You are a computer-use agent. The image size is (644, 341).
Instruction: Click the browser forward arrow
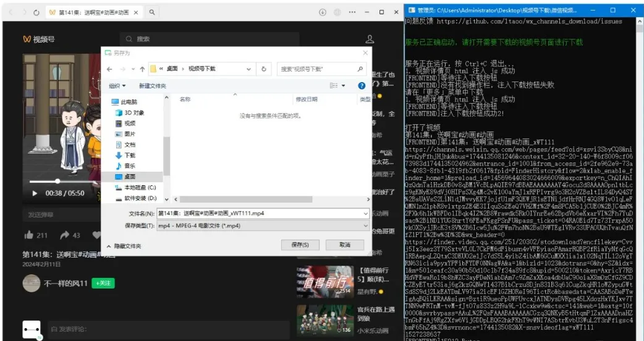click(x=24, y=13)
